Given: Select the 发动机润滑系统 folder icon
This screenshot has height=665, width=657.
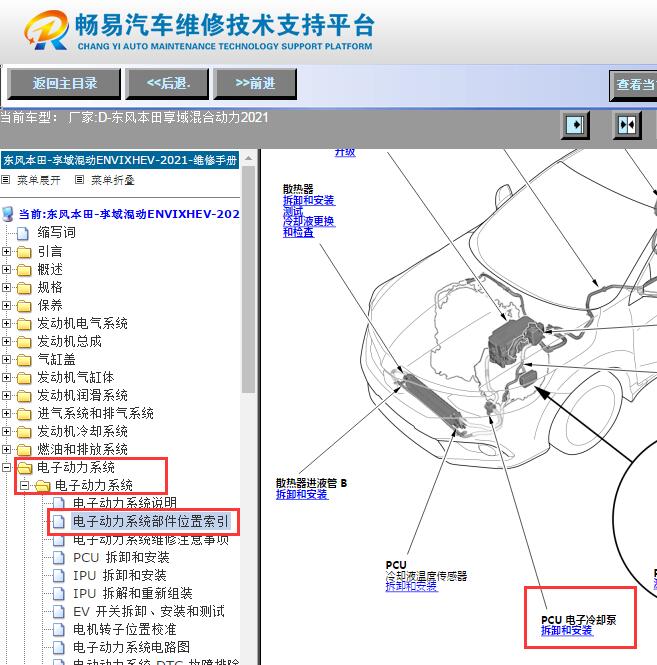Looking at the screenshot, I should 24,396.
